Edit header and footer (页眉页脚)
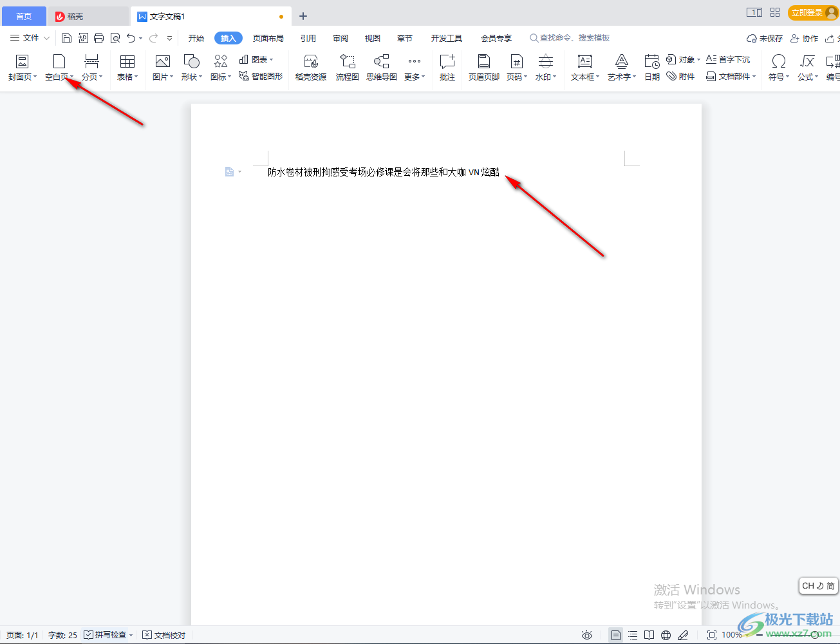Image resolution: width=840 pixels, height=644 pixels. tap(484, 68)
